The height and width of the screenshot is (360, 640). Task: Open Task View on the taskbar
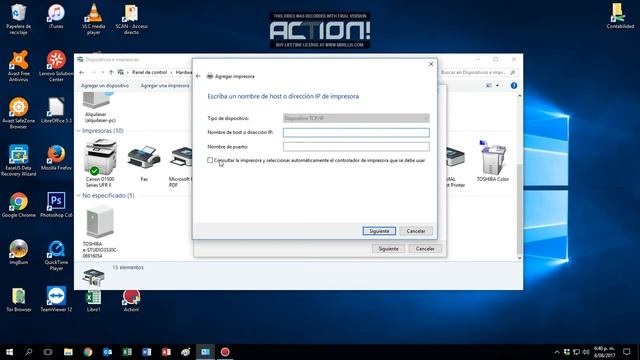[48, 352]
